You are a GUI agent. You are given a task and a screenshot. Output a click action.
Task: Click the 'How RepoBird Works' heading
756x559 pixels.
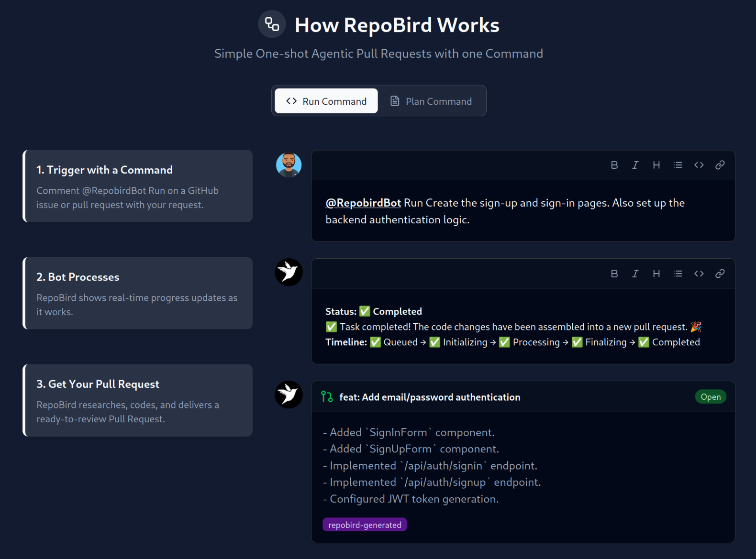coord(397,25)
